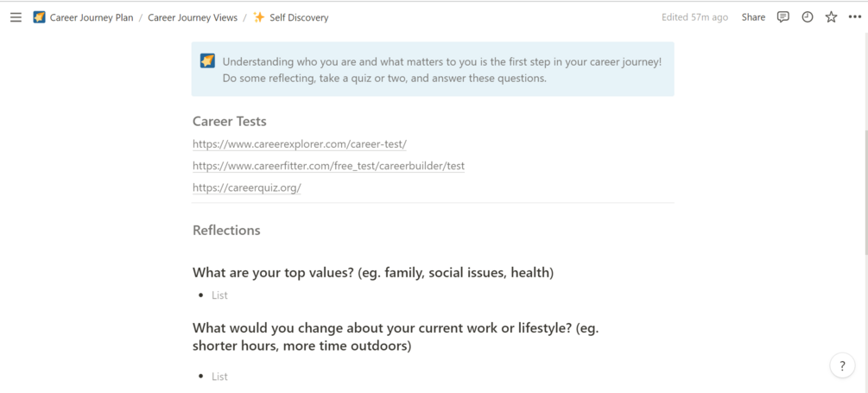Open the careerexplorer.com career test link
This screenshot has height=393, width=868.
[300, 144]
